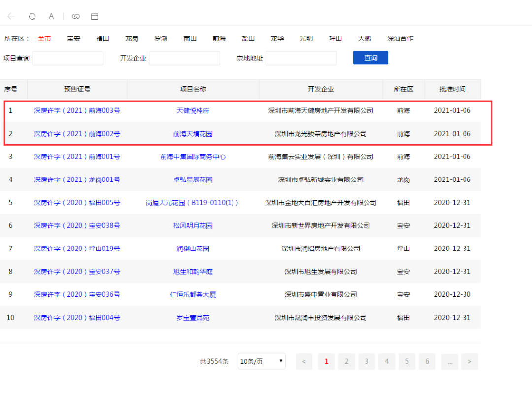Select the 南山 district filter
Image resolution: width=532 pixels, height=393 pixels.
pyautogui.click(x=190, y=38)
